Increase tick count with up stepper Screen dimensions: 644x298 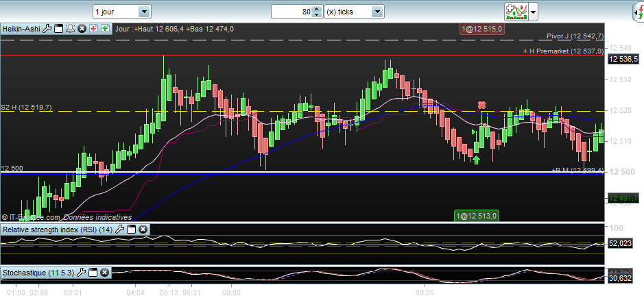316,9
